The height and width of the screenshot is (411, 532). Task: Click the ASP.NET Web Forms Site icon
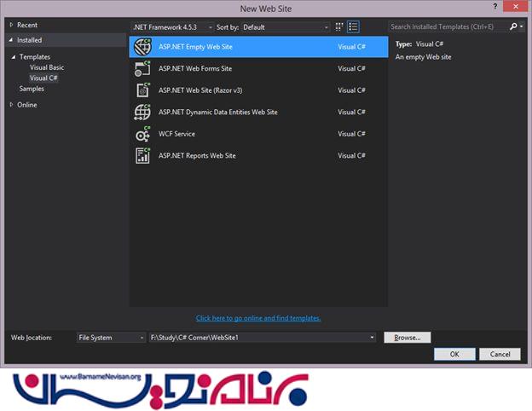(x=142, y=68)
